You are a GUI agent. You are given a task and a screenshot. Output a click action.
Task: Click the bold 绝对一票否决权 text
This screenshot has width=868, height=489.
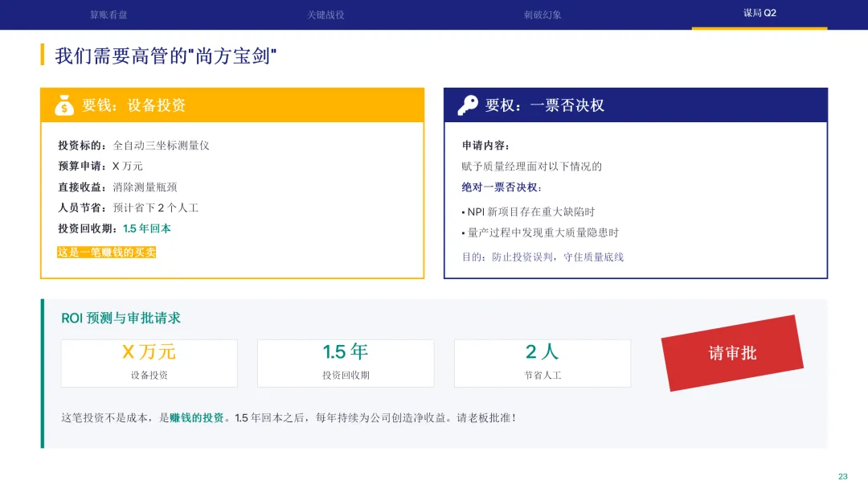coord(500,187)
